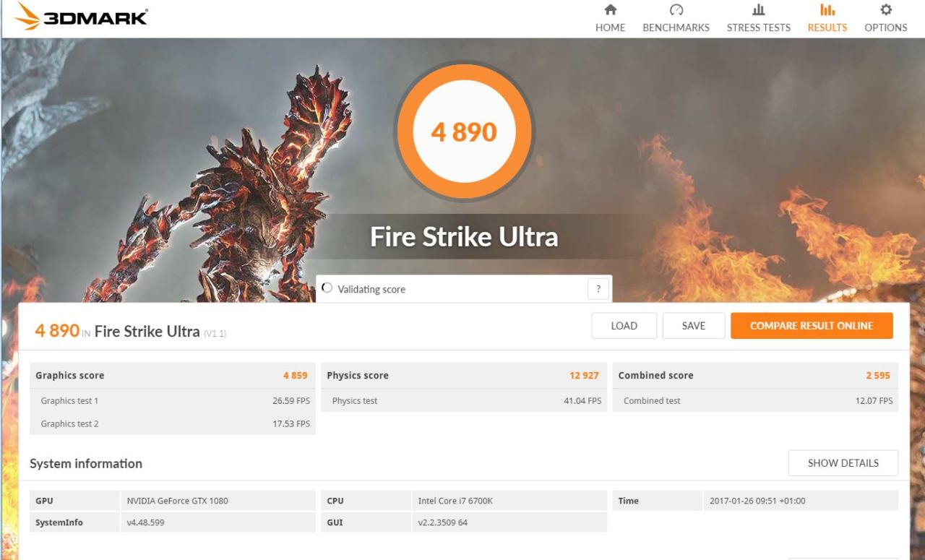Click the Graphics score value 4 859
This screenshot has width=925, height=560.
pyautogui.click(x=295, y=376)
